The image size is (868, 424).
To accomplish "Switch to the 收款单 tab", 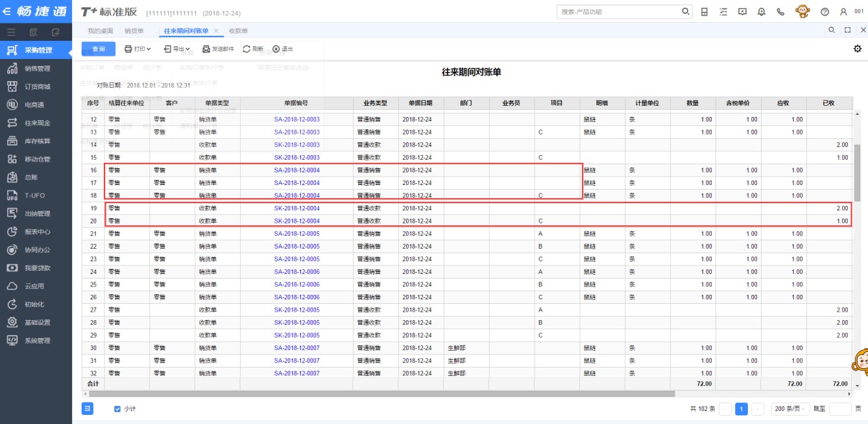I will tap(238, 31).
